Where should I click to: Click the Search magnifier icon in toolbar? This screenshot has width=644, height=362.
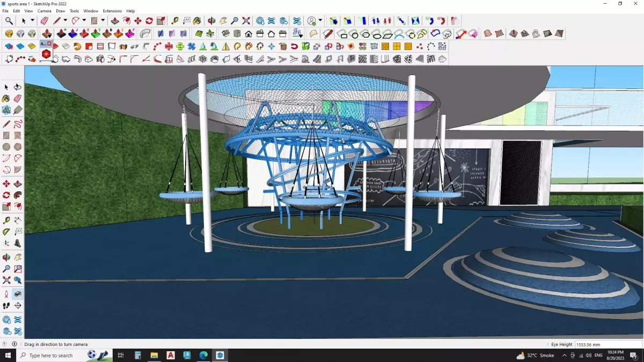point(9,20)
